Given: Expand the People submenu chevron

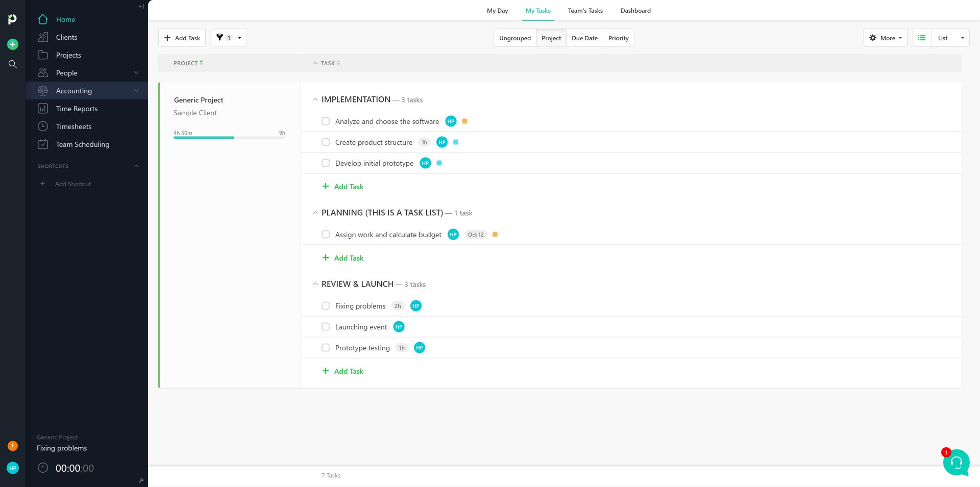Looking at the screenshot, I should click(x=136, y=73).
